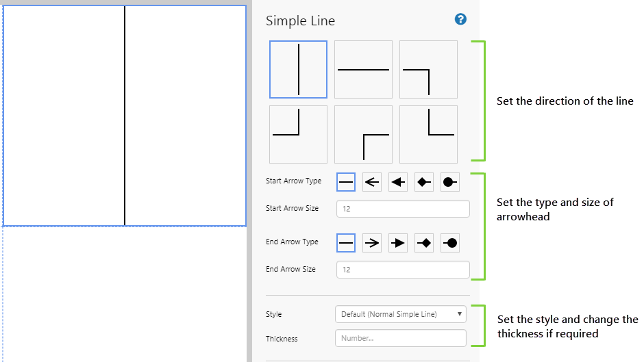Set start arrow to circle shape
The height and width of the screenshot is (362, 644).
[x=450, y=182]
